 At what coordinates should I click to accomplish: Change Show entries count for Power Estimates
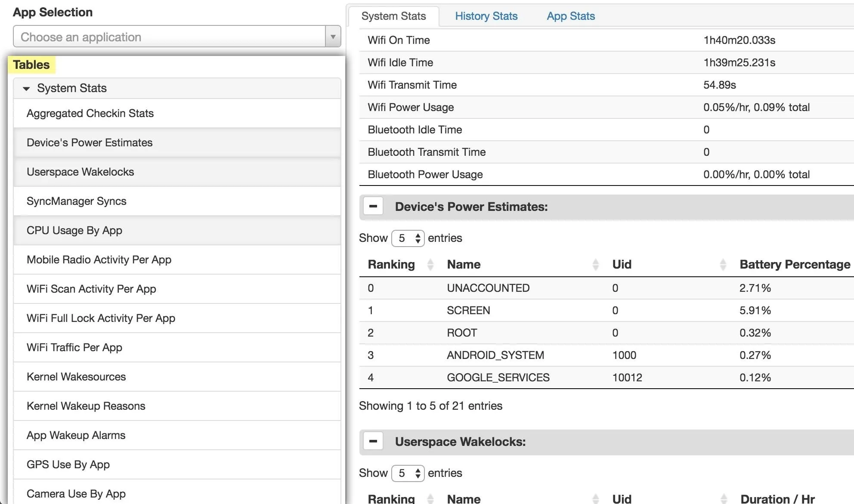408,238
